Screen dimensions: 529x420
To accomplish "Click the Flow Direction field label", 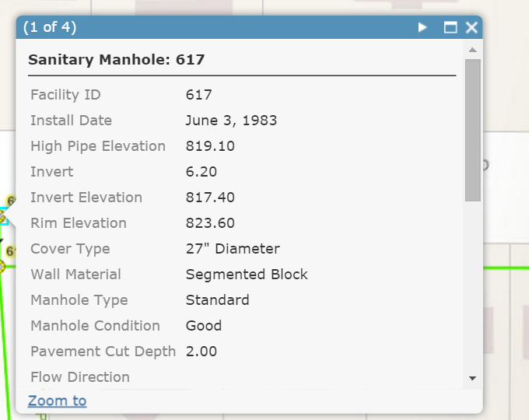I will pyautogui.click(x=80, y=376).
